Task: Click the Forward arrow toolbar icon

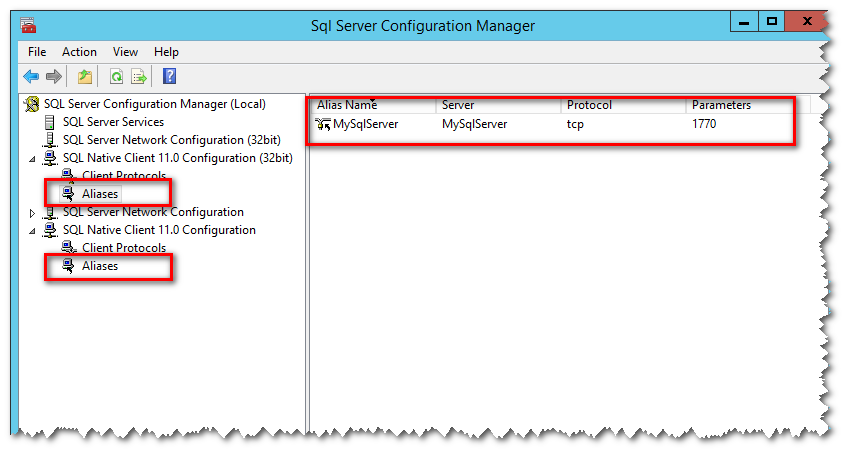Action: pos(54,76)
